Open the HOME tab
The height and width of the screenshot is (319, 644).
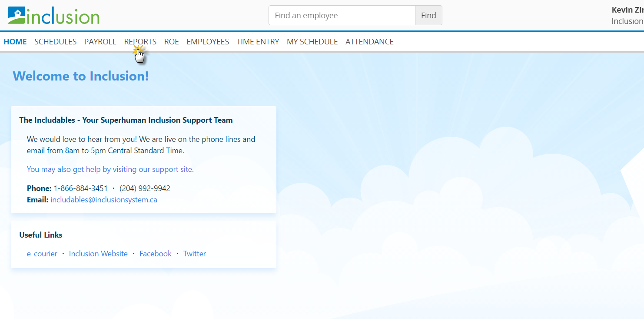click(15, 42)
